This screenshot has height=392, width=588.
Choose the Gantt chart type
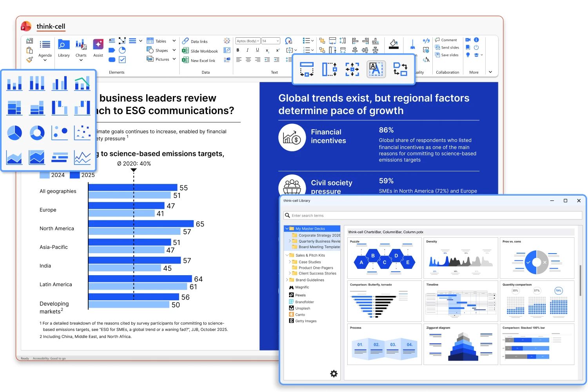coord(60,157)
